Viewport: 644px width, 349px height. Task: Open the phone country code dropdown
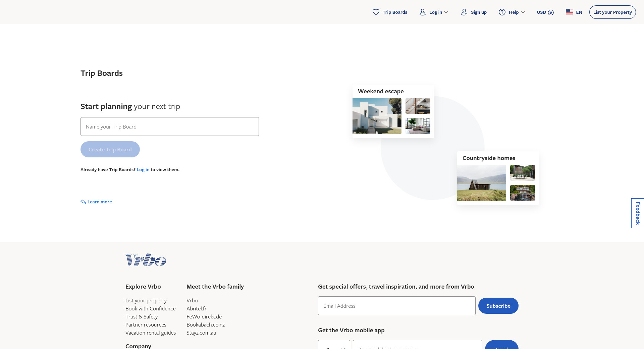tap(334, 346)
